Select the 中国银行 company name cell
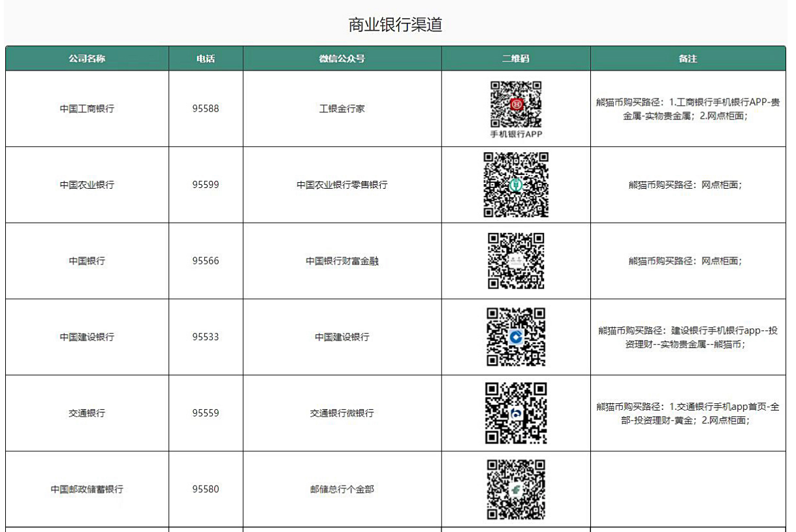Screen dimensions: 796x532 pos(87,260)
